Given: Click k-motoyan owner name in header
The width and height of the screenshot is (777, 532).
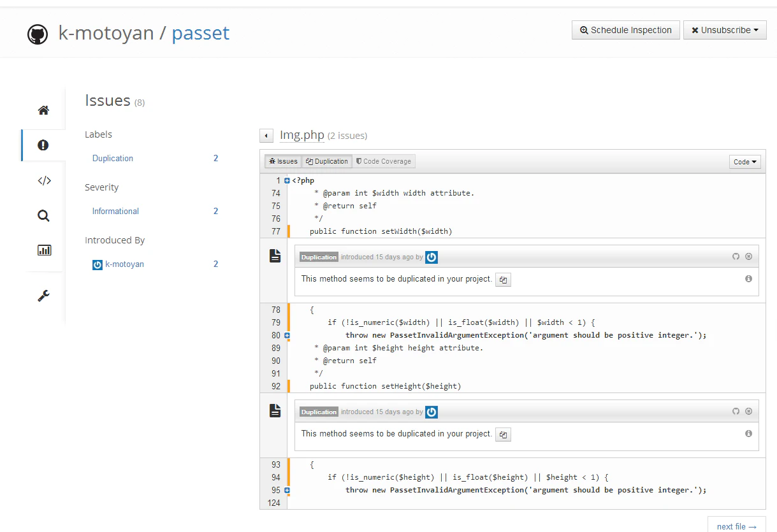Looking at the screenshot, I should [106, 33].
